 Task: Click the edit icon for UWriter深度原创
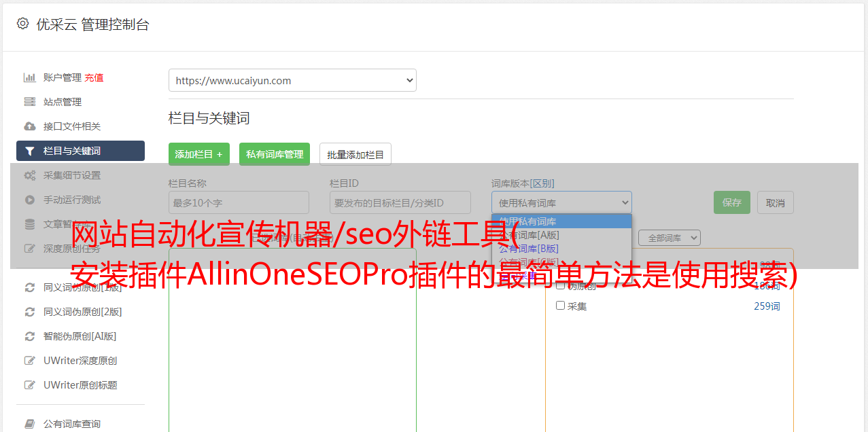(x=29, y=361)
